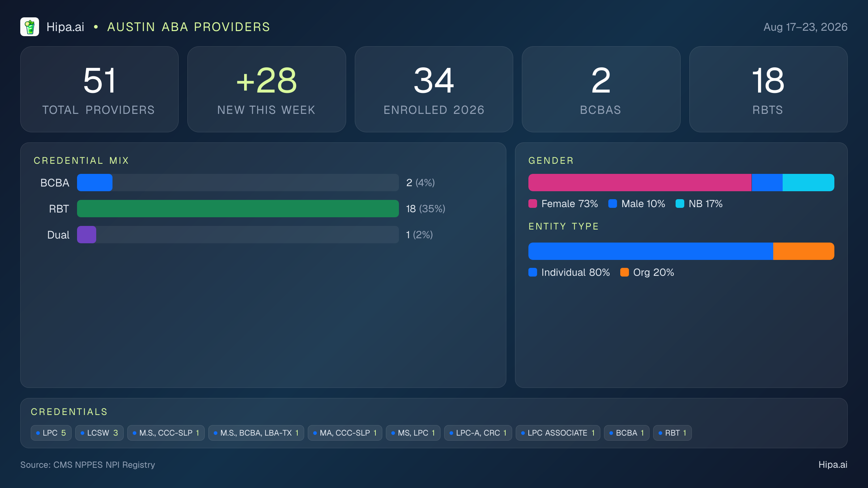Click the pink Female segment of gender bar
Image resolution: width=868 pixels, height=488 pixels.
[640, 183]
